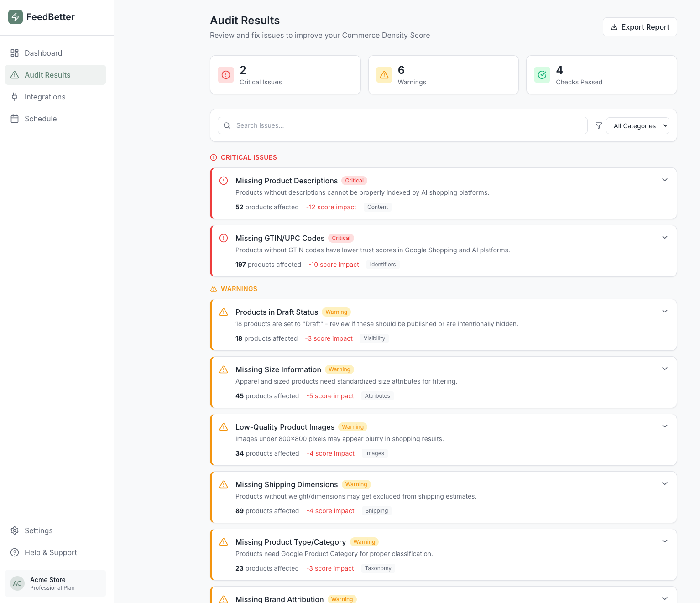Click the Audit Results checkmark icon

pyautogui.click(x=14, y=75)
